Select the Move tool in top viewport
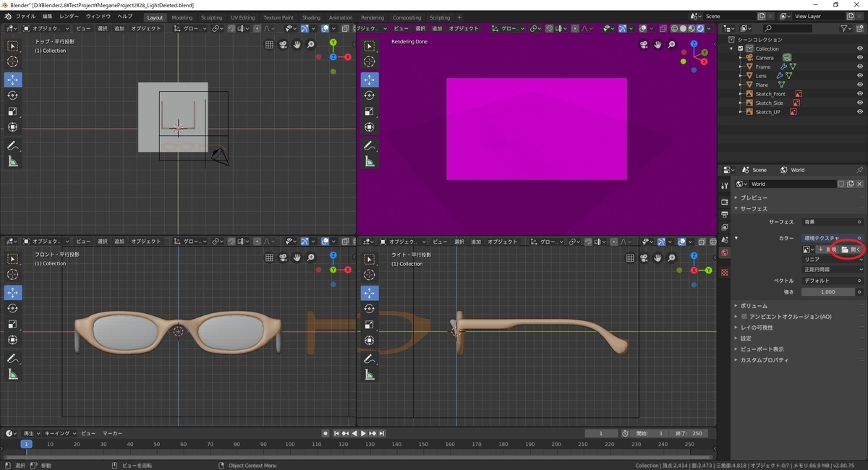Screen dimensions: 868x470 click(x=13, y=80)
